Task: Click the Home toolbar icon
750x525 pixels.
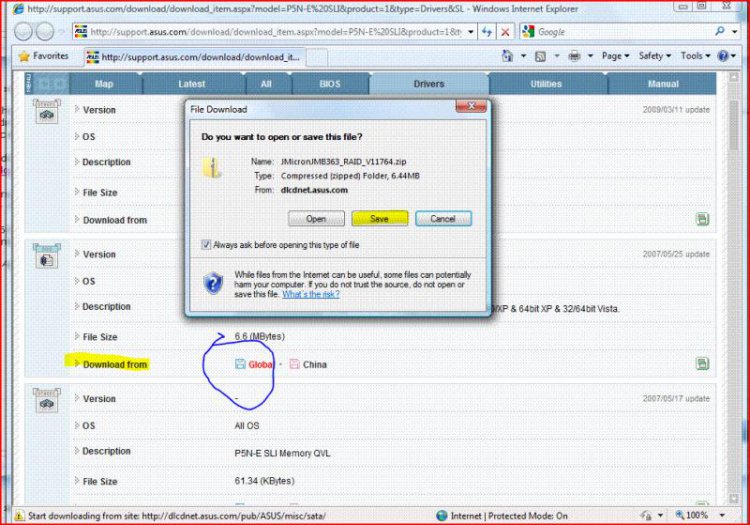Action: pyautogui.click(x=507, y=56)
